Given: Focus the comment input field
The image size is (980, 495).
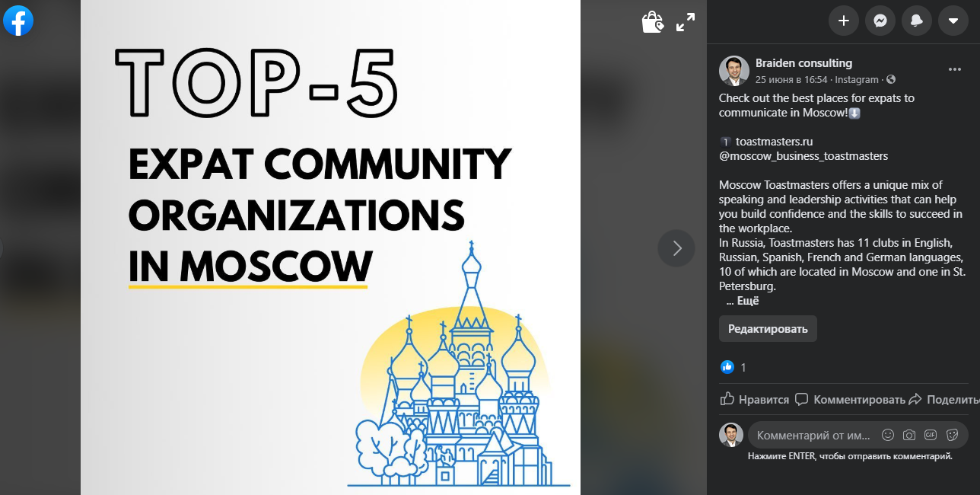Looking at the screenshot, I should point(813,436).
